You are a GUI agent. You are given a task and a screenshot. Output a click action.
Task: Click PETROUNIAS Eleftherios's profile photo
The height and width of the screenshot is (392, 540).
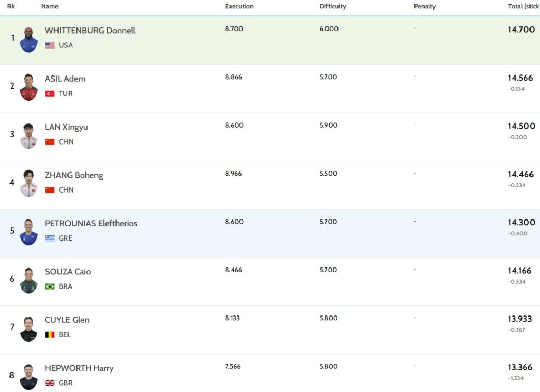(x=28, y=232)
